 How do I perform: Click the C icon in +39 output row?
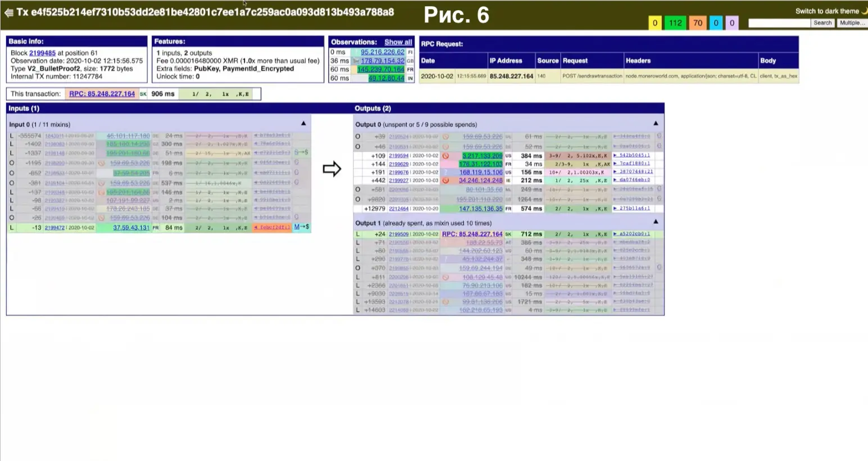[659, 136]
